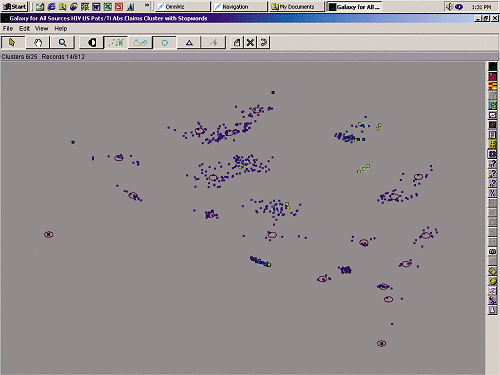
Task: Select the hand pan tool
Action: tap(38, 43)
